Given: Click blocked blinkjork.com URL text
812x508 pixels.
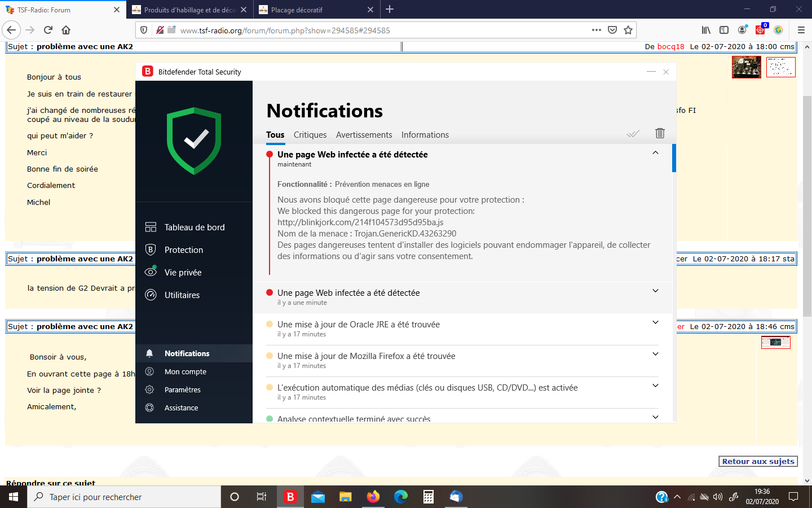Looking at the screenshot, I should 360,222.
